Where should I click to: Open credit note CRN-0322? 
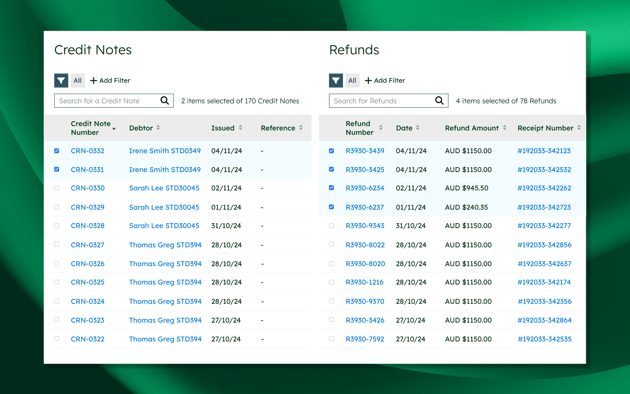[88, 339]
